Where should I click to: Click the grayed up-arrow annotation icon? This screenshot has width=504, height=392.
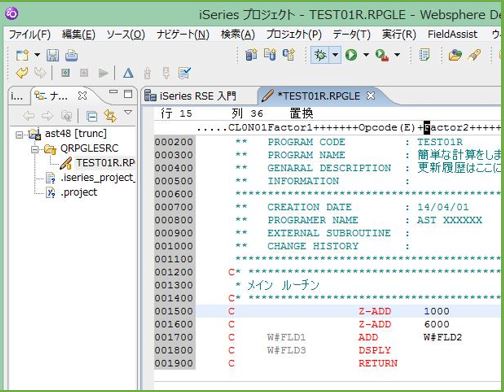click(147, 73)
